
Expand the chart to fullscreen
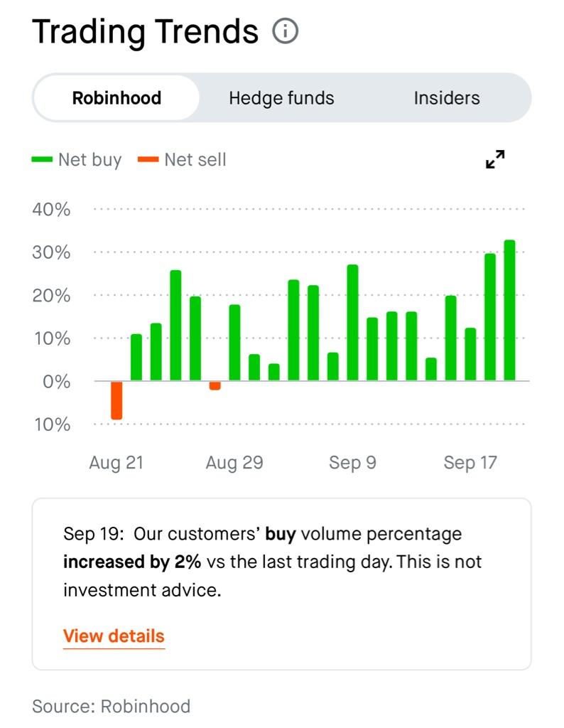495,159
